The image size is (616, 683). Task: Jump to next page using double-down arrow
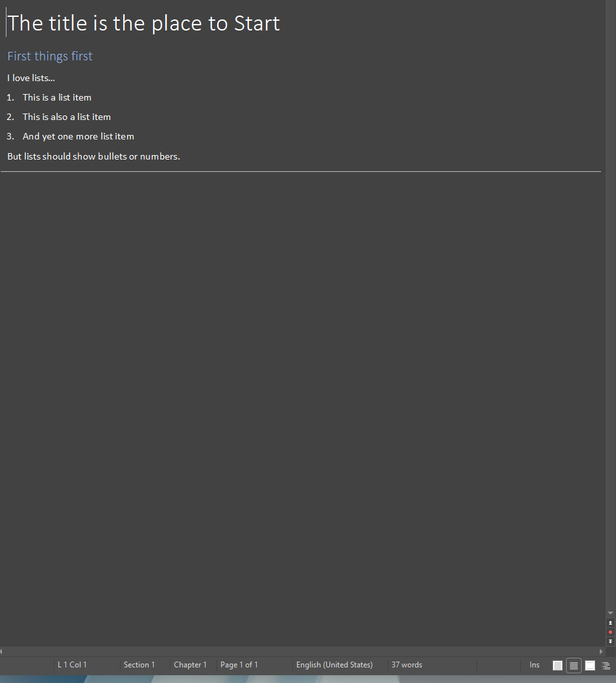pyautogui.click(x=610, y=641)
